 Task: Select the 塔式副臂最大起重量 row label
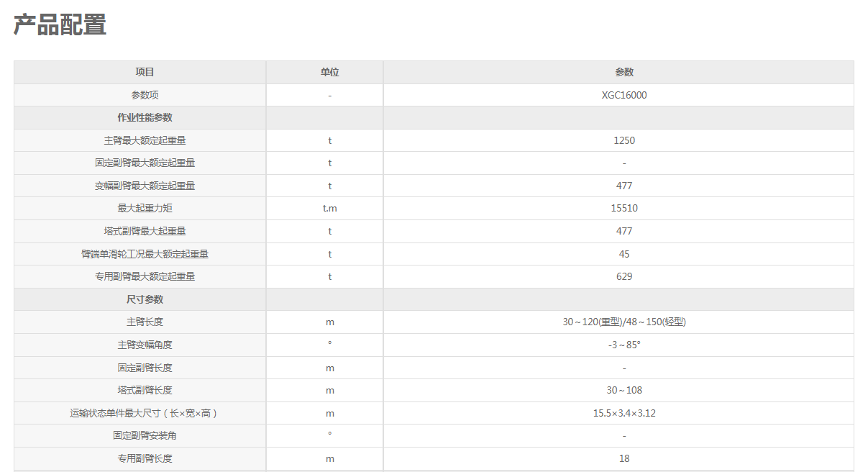pos(145,231)
